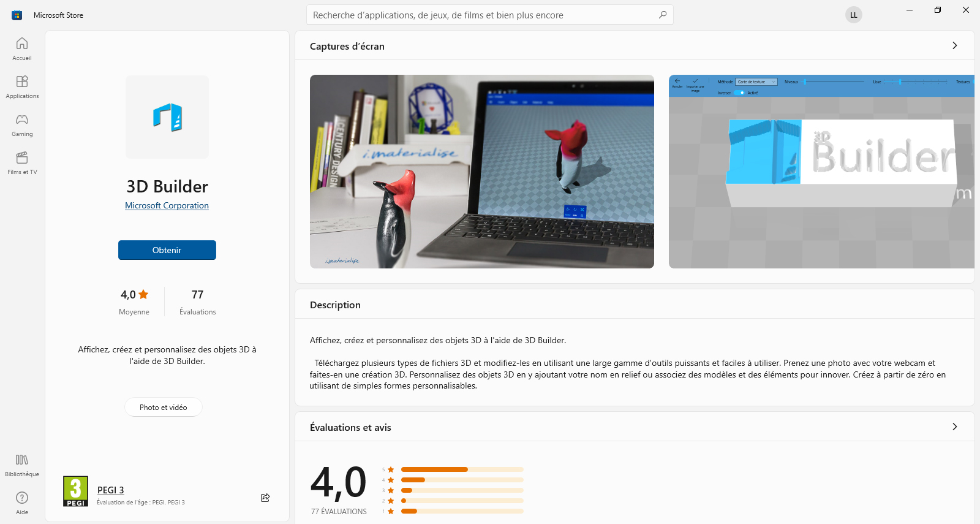Open the 3D Builder text screenshot
980x524 pixels.
click(x=821, y=172)
